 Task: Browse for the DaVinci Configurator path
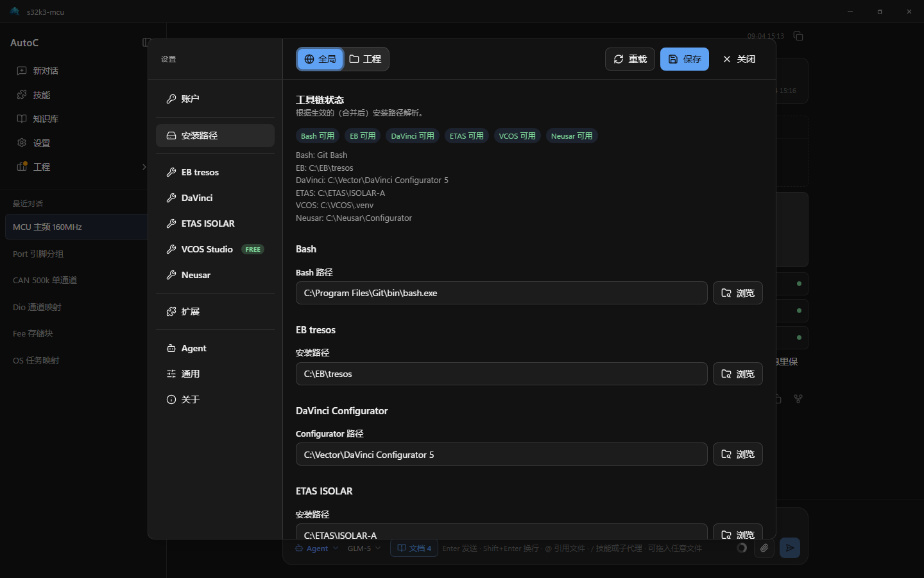738,454
